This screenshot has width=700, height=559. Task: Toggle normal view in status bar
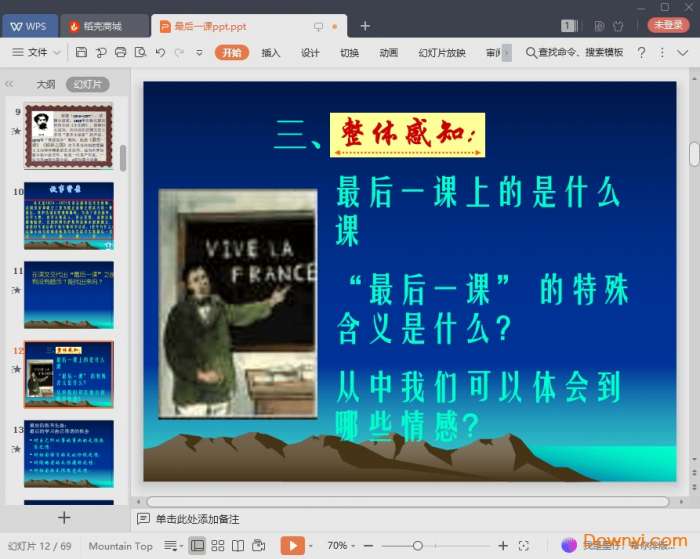coord(196,545)
